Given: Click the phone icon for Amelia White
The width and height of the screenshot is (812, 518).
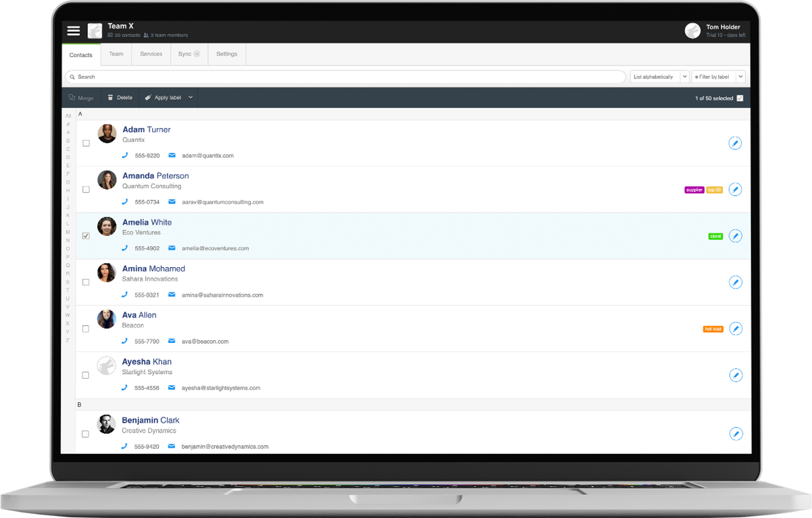Looking at the screenshot, I should [125, 248].
